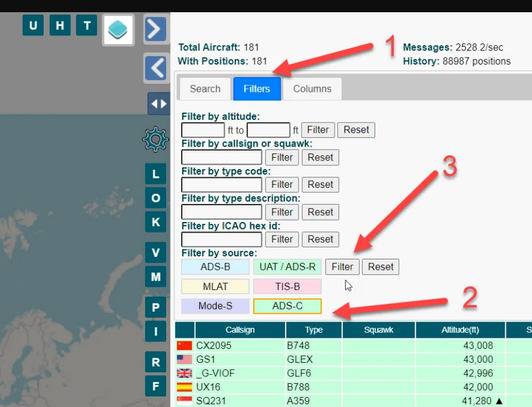Image resolution: width=532 pixels, height=407 pixels.
Task: Toggle the ADS-B source filter
Action: tap(215, 267)
